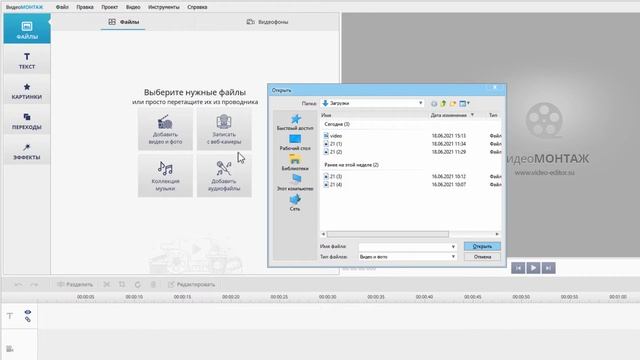Click scroll left arrow in file list
The image size is (640, 360).
pyautogui.click(x=323, y=234)
